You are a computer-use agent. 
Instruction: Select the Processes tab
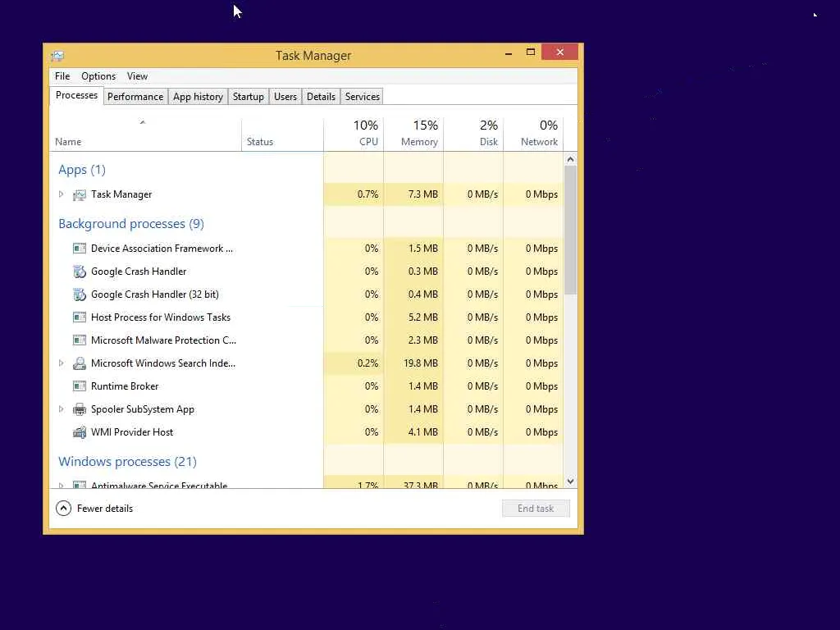(76, 95)
